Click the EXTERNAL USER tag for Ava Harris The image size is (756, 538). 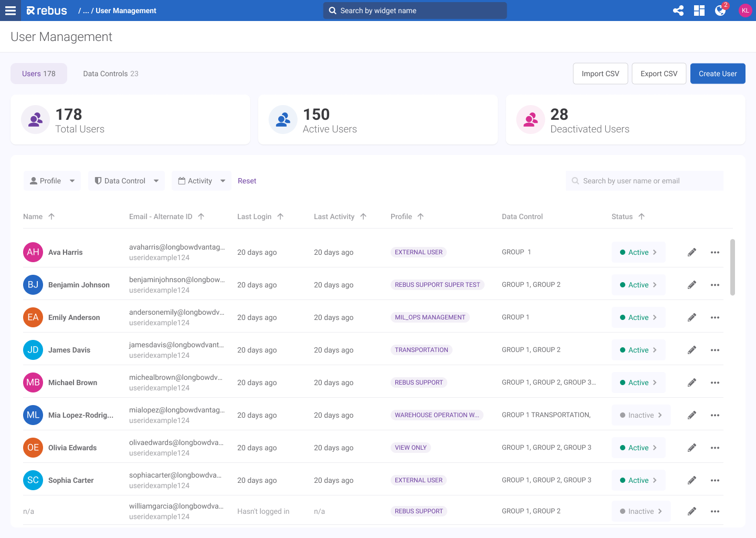[x=418, y=252]
